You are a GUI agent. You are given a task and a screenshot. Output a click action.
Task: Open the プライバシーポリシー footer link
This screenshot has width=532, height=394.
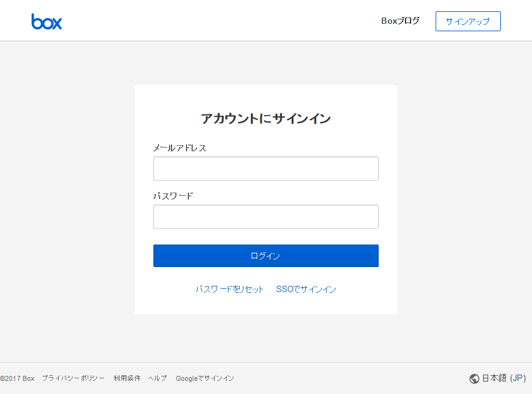click(73, 378)
